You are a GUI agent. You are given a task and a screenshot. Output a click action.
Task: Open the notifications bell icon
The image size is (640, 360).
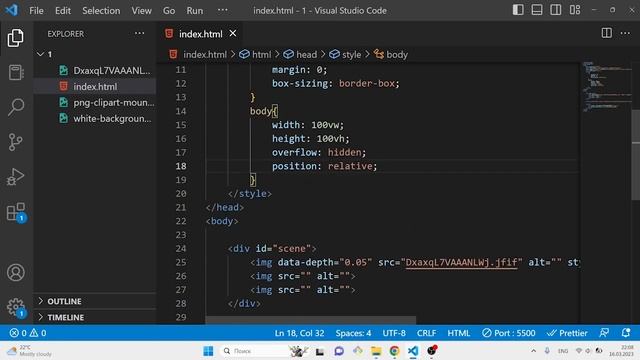tap(626, 333)
